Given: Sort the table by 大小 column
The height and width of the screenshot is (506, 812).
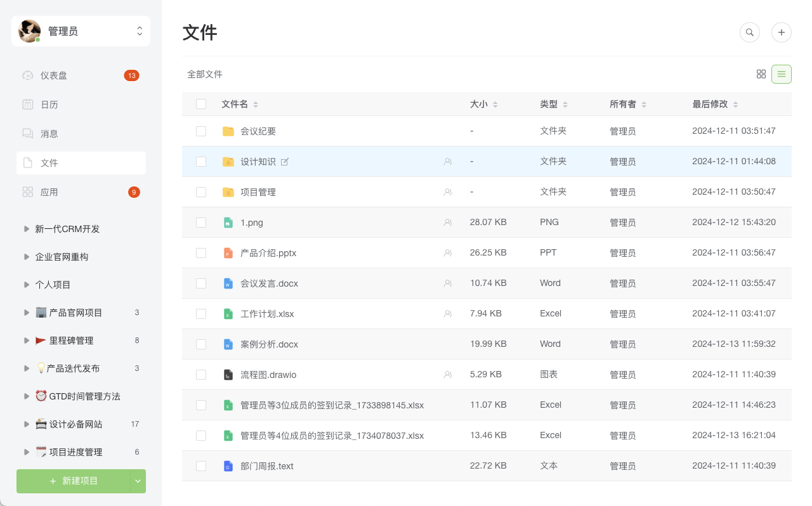Looking at the screenshot, I should coord(484,104).
